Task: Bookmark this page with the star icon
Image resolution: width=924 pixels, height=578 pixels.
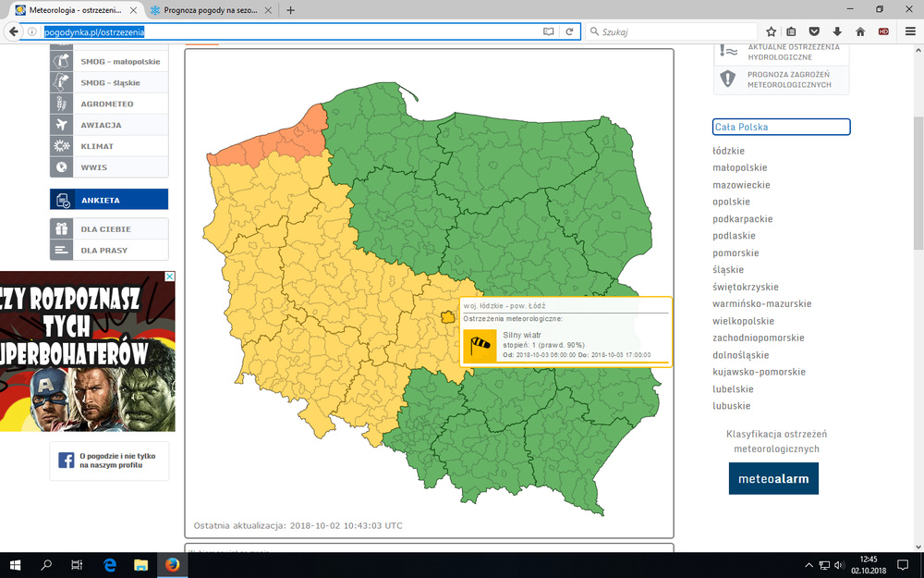Action: tap(771, 31)
